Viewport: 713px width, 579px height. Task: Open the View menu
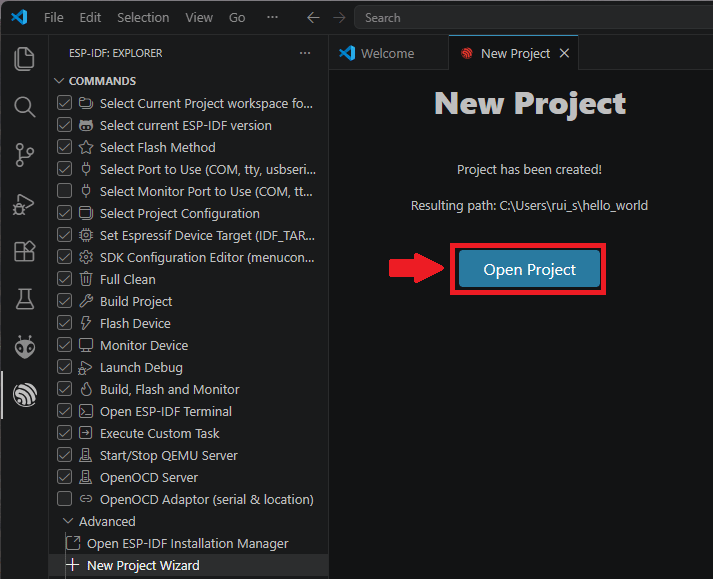[x=199, y=18]
